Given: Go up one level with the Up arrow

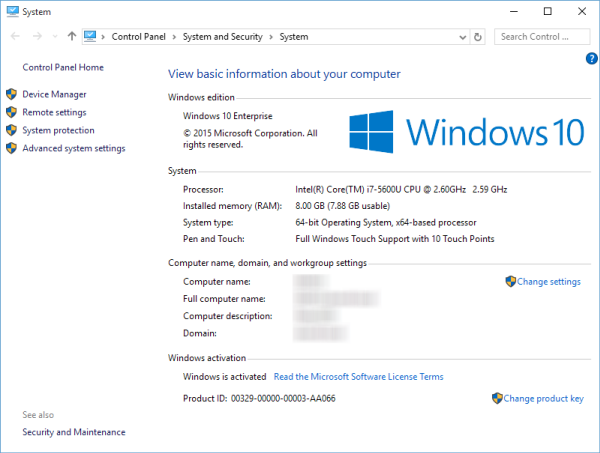Looking at the screenshot, I should [71, 37].
